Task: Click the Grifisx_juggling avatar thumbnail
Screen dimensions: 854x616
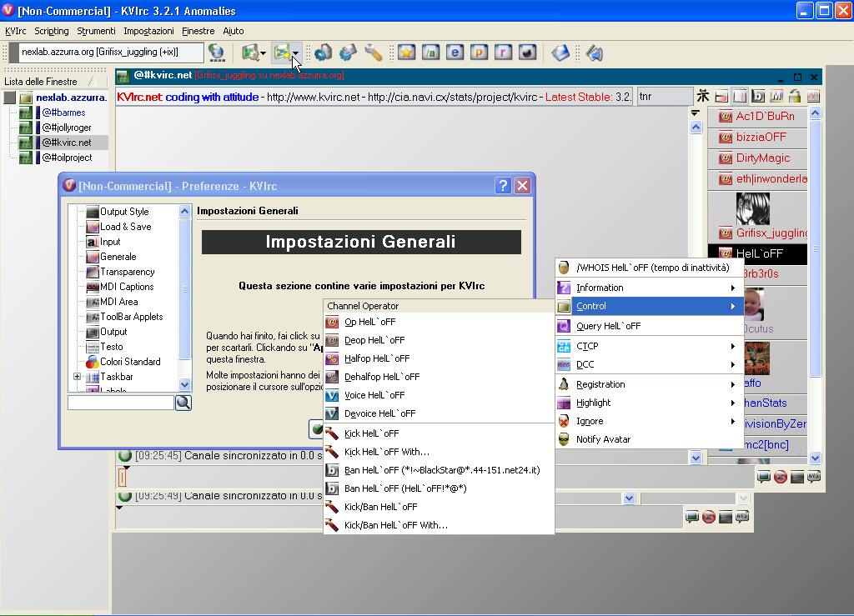Action: coord(753,208)
